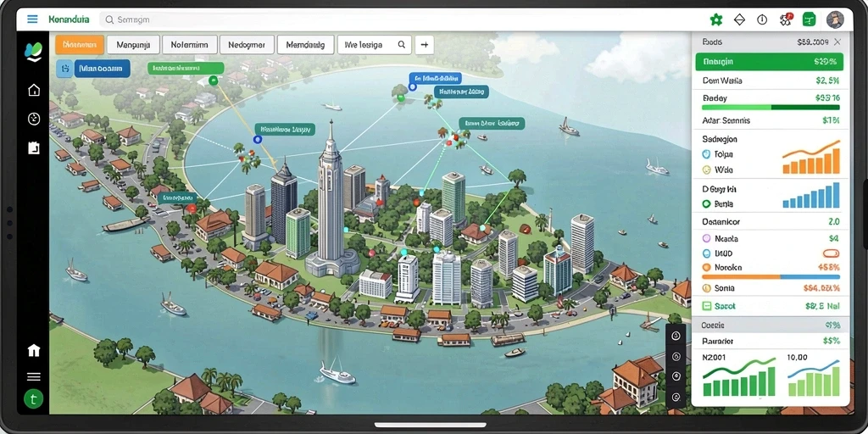Select the Nkanla purple radio option

coord(706,238)
